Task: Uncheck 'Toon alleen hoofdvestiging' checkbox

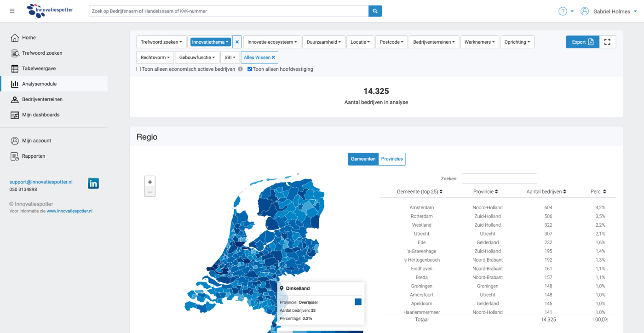Action: pos(250,69)
